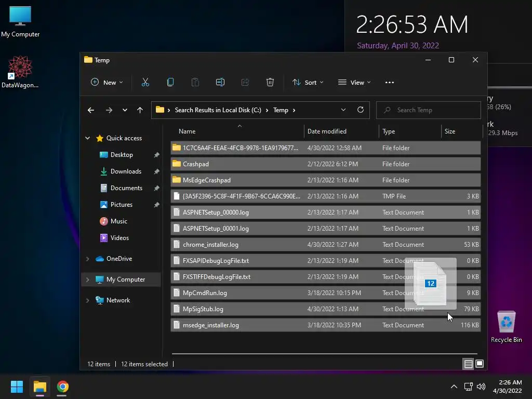
Task: Click the Paste clipboard icon
Action: 195,82
